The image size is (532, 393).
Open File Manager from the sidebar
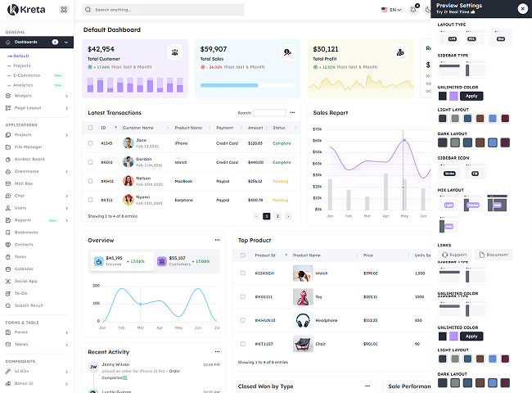click(28, 147)
